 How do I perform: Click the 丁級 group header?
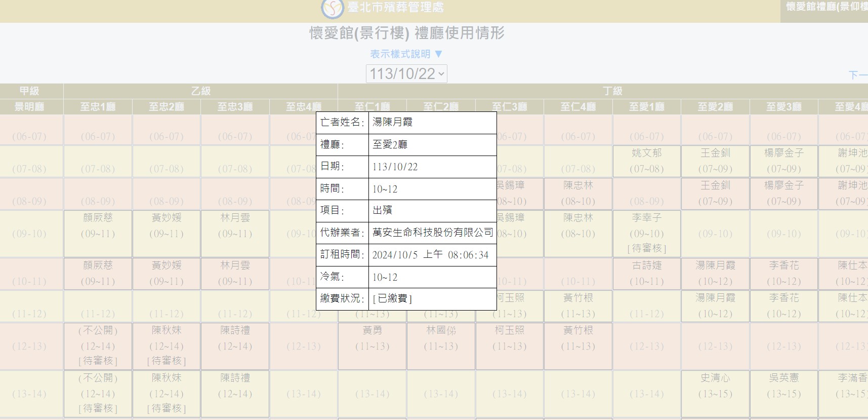tap(612, 91)
